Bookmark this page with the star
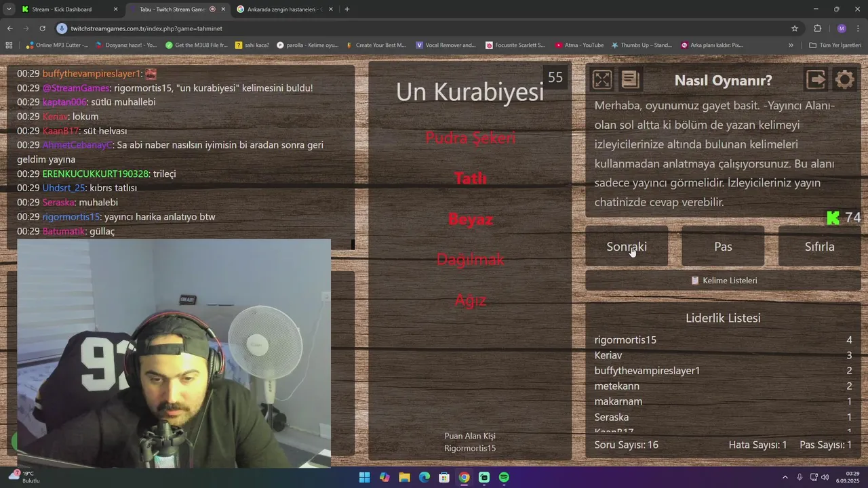Screen dimensions: 868x488 tap(795, 28)
